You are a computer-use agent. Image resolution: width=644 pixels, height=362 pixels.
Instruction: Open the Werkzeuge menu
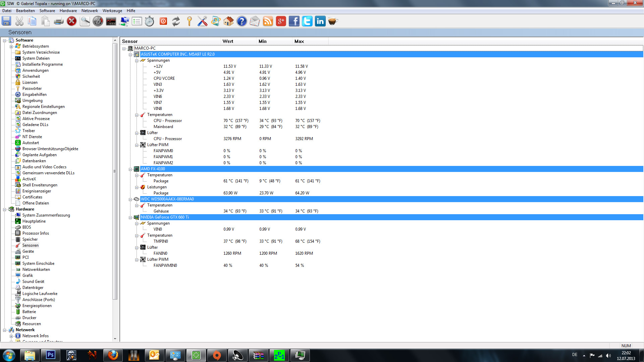coord(112,11)
